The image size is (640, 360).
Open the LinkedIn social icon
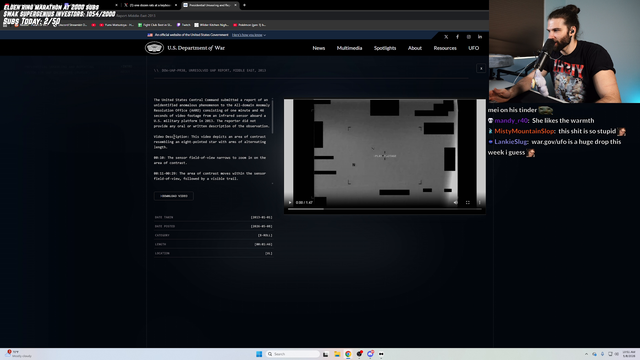click(x=480, y=37)
